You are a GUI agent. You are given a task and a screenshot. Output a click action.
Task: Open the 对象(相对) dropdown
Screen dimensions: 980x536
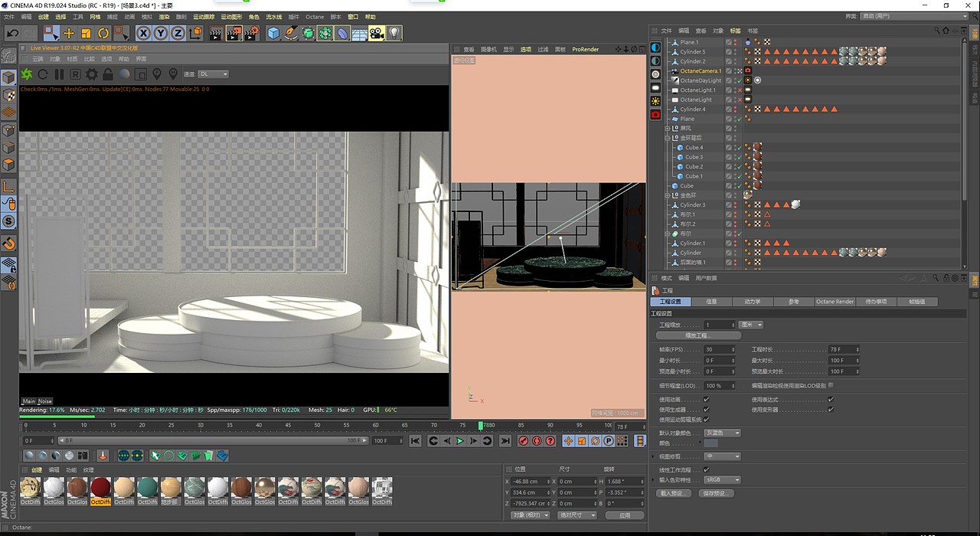530,515
